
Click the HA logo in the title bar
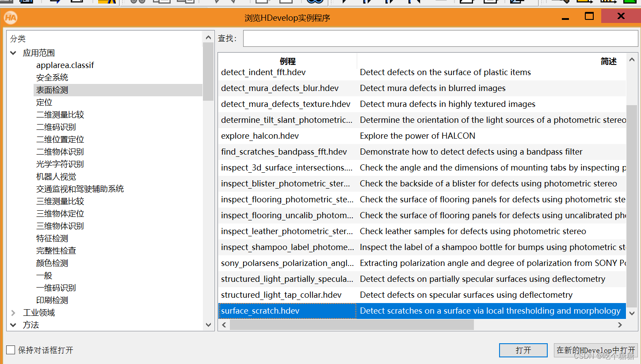pyautogui.click(x=11, y=18)
